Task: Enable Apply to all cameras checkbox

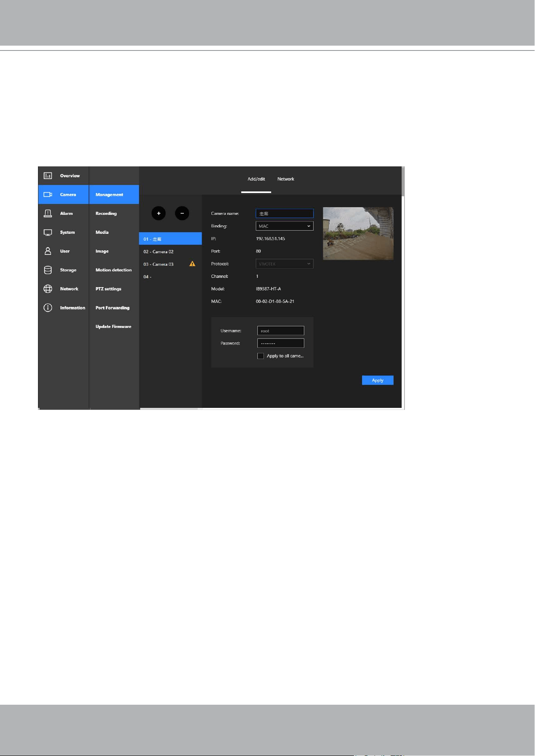Action: (x=261, y=356)
